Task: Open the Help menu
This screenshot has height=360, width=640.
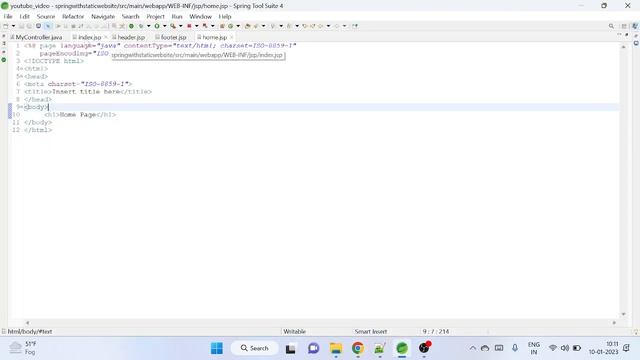Action: 225,16
